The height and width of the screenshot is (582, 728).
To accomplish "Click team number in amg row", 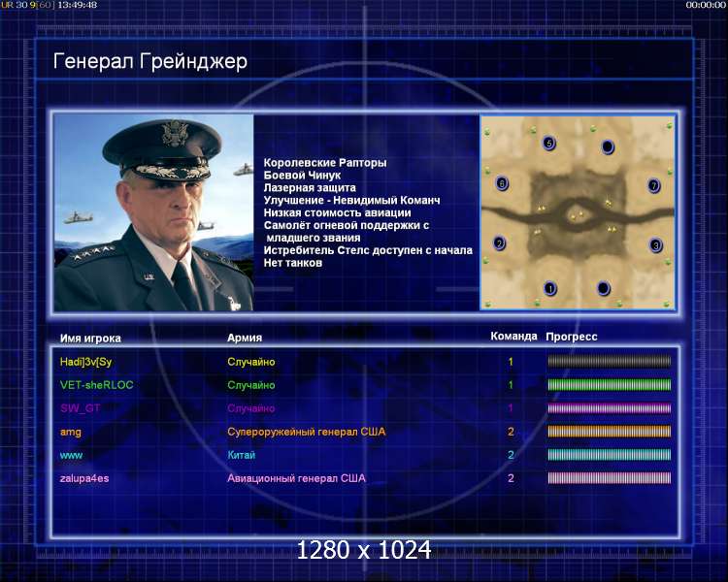I will pyautogui.click(x=511, y=432).
